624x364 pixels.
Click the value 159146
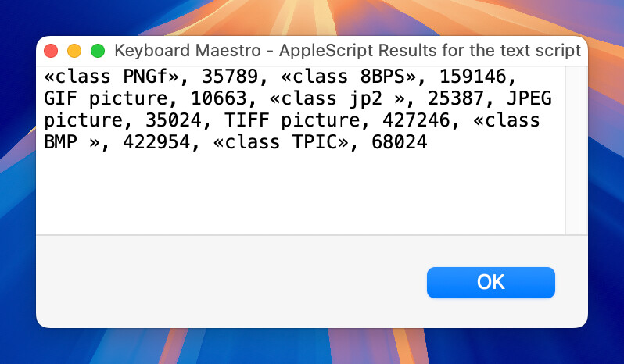[x=472, y=77]
